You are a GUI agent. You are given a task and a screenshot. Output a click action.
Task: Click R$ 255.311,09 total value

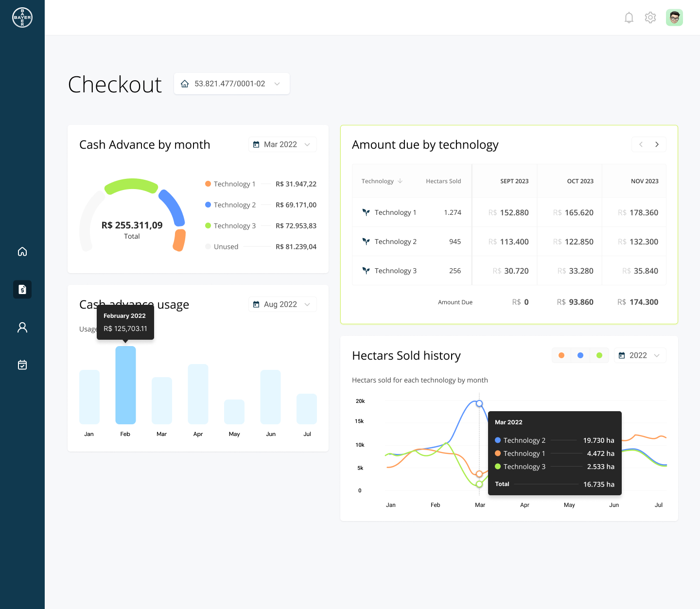tap(132, 225)
